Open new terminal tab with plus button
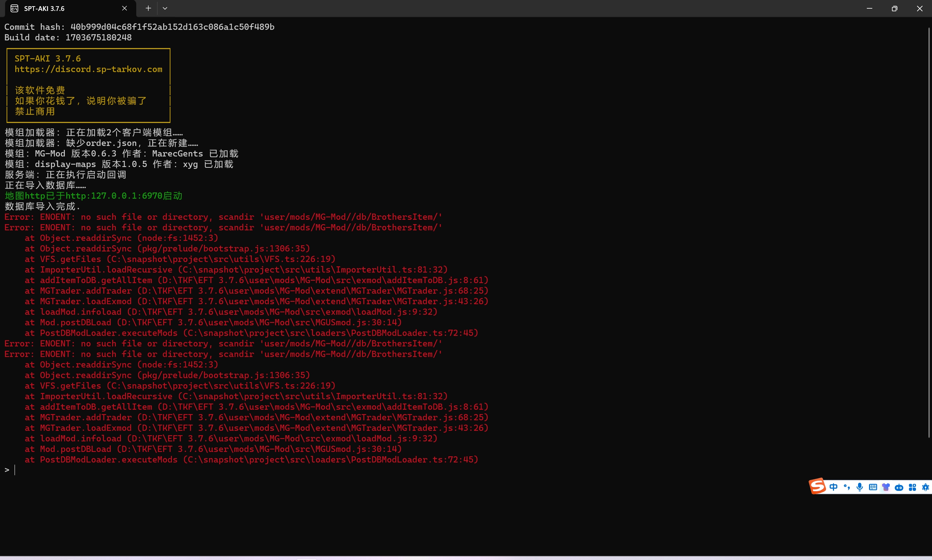Screen dimensions: 932x560 pos(148,8)
